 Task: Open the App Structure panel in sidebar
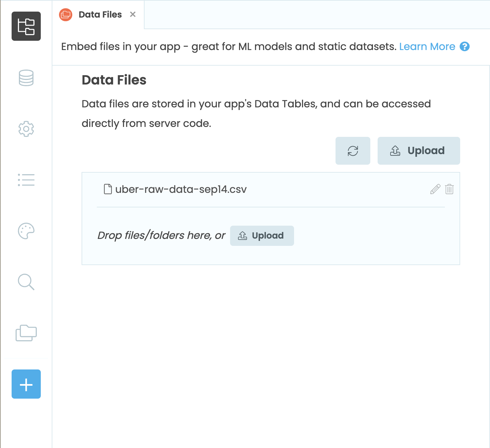(x=26, y=27)
